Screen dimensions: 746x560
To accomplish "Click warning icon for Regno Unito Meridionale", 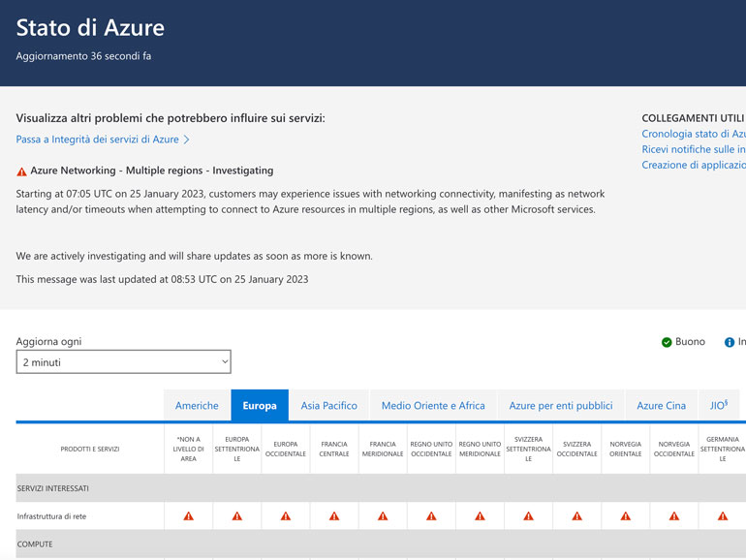I will pos(480,515).
